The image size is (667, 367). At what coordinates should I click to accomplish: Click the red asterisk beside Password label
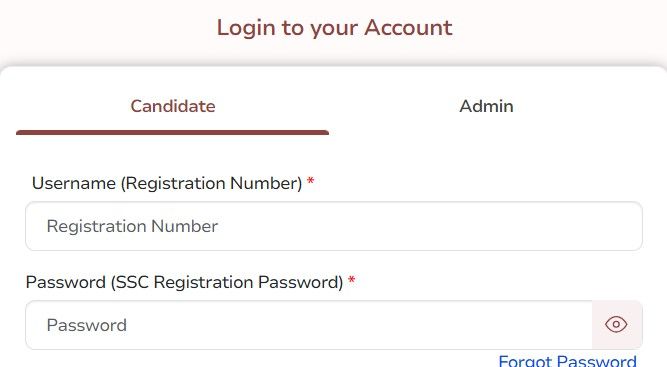tap(351, 280)
